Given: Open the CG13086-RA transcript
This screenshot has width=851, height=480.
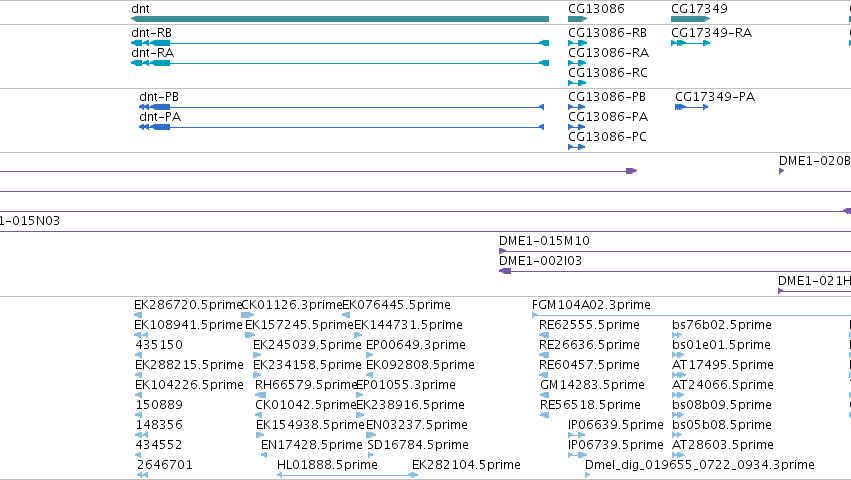Looking at the screenshot, I should click(608, 53).
